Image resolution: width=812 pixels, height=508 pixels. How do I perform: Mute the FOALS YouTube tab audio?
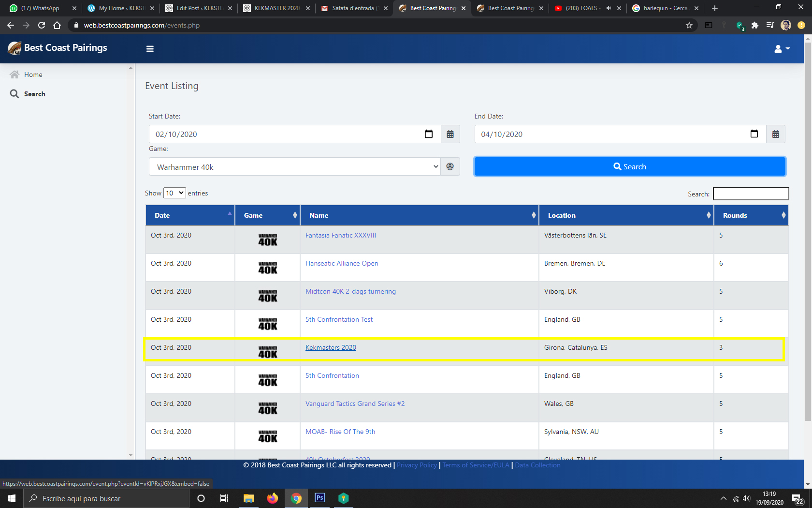point(609,8)
